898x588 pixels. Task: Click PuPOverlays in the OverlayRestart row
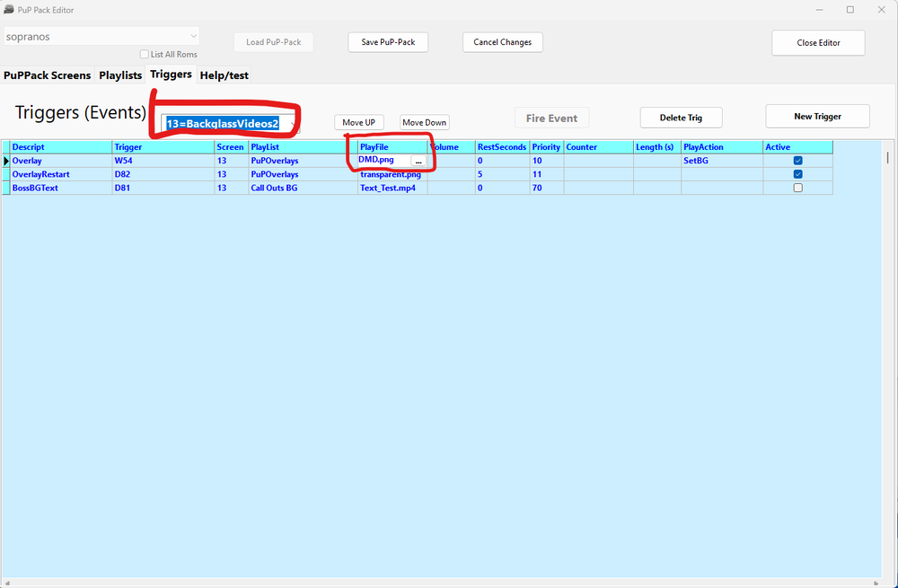pyautogui.click(x=303, y=174)
